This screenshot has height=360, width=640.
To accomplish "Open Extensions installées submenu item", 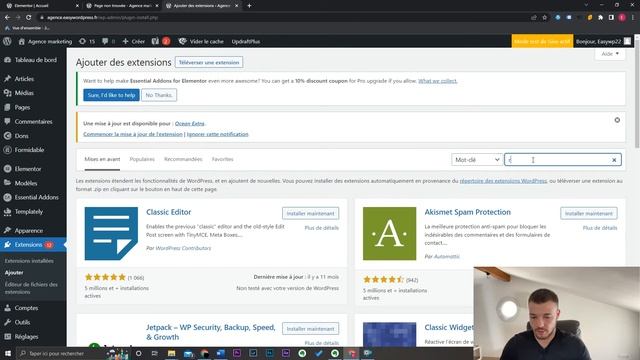I will click(x=29, y=261).
